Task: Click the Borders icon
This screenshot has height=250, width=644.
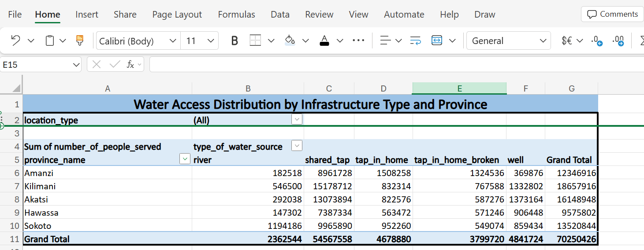Action: coord(256,41)
